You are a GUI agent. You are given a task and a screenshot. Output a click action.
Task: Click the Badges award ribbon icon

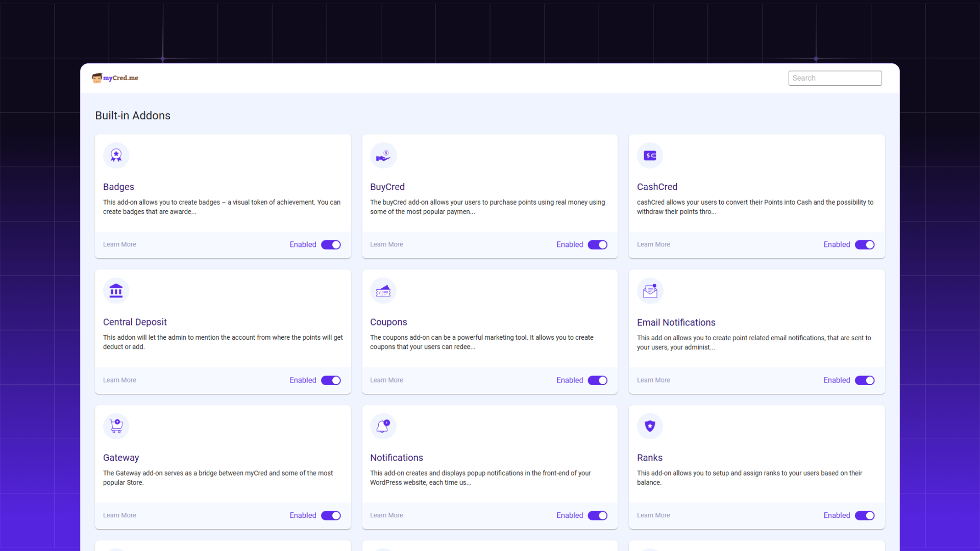click(116, 155)
